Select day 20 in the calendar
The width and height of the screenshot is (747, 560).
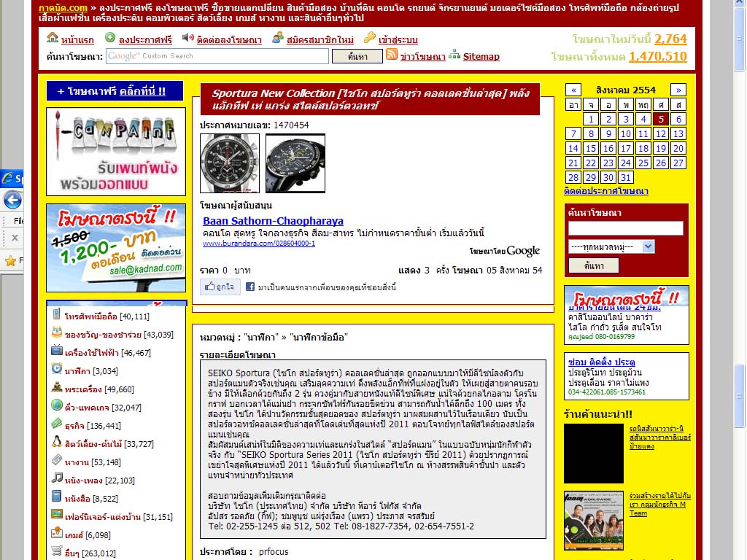click(678, 149)
